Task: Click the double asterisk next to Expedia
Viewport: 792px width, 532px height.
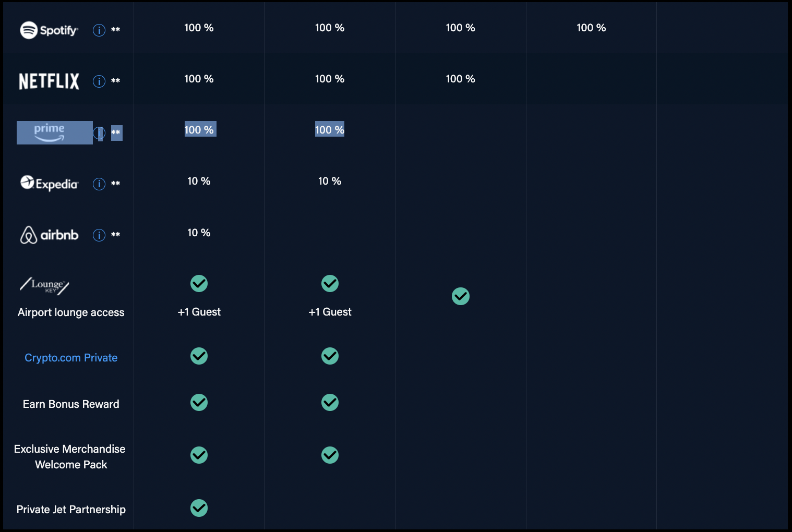Action: click(116, 184)
